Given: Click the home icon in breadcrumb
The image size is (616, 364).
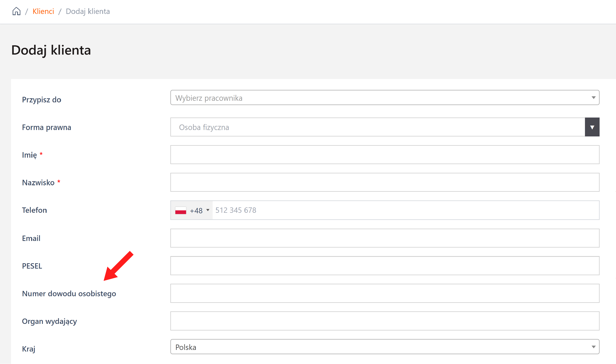Looking at the screenshot, I should (16, 11).
